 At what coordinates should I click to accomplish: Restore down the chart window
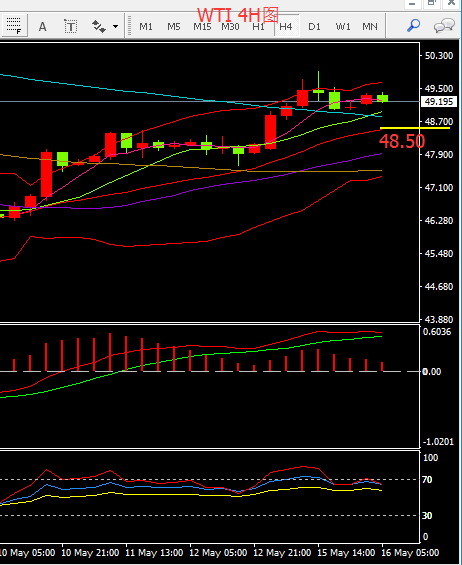(x=432, y=4)
